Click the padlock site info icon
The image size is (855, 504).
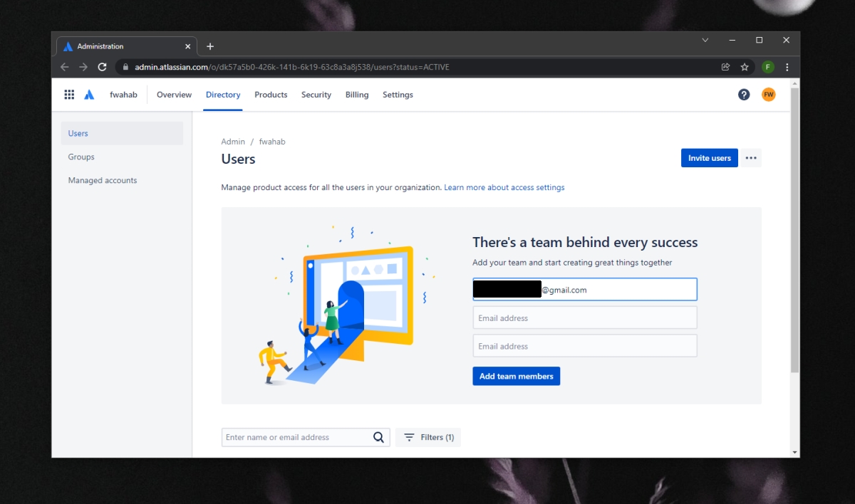[125, 67]
